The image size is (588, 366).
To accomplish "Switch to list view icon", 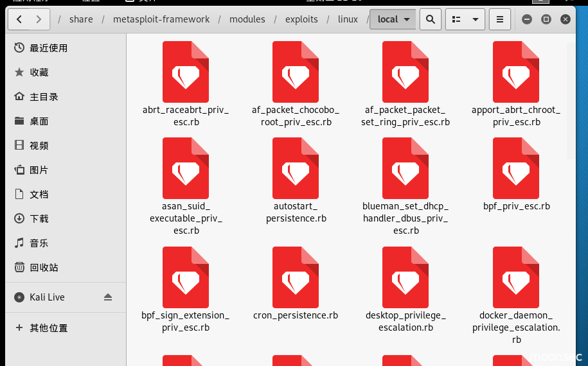I will 456,19.
